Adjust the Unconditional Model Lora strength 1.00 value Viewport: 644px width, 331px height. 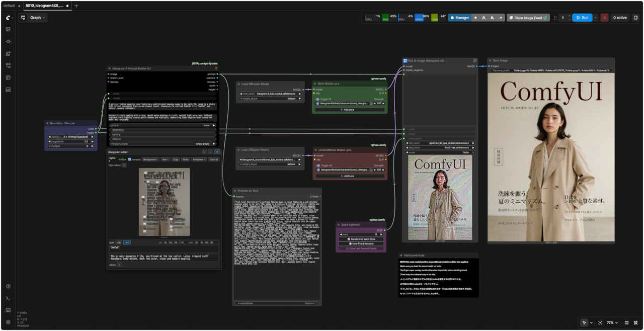(379, 170)
